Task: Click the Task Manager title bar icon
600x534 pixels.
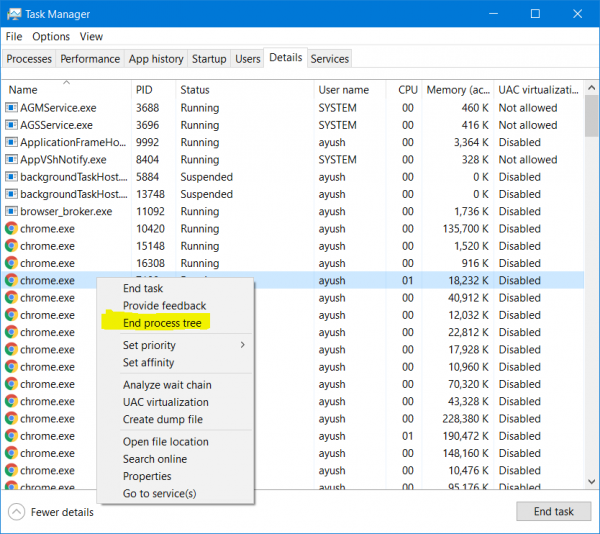Action: coord(15,14)
